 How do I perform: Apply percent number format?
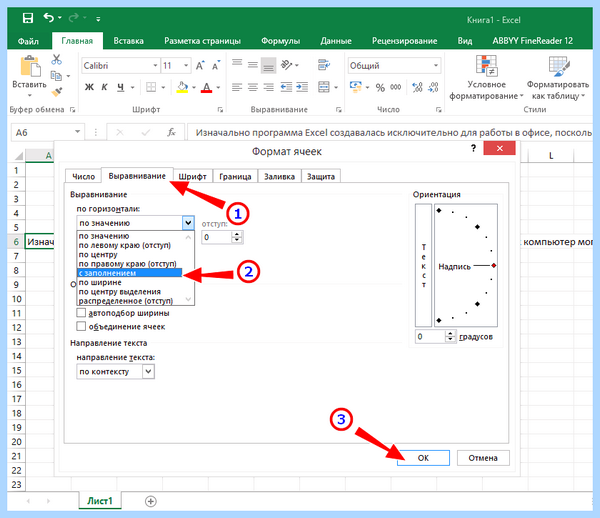380,88
